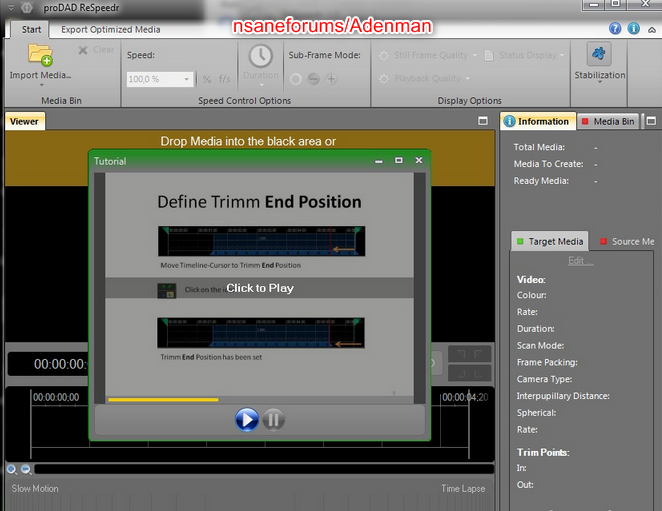Close the Tutorial window

pos(419,160)
